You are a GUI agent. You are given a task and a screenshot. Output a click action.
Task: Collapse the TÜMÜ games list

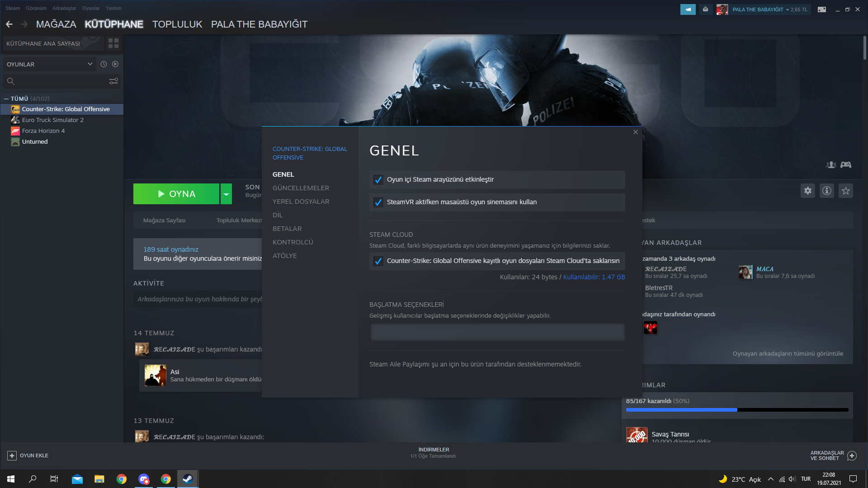coord(6,99)
